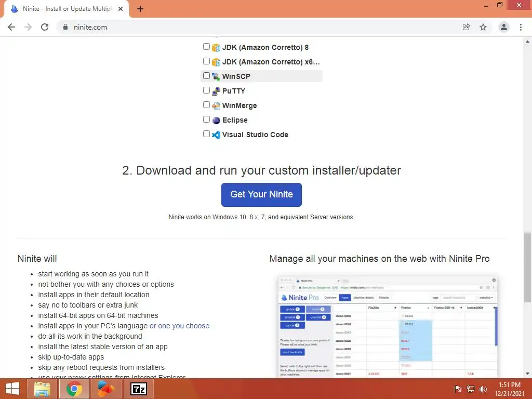Check the WinSCP checkbox

(x=206, y=76)
